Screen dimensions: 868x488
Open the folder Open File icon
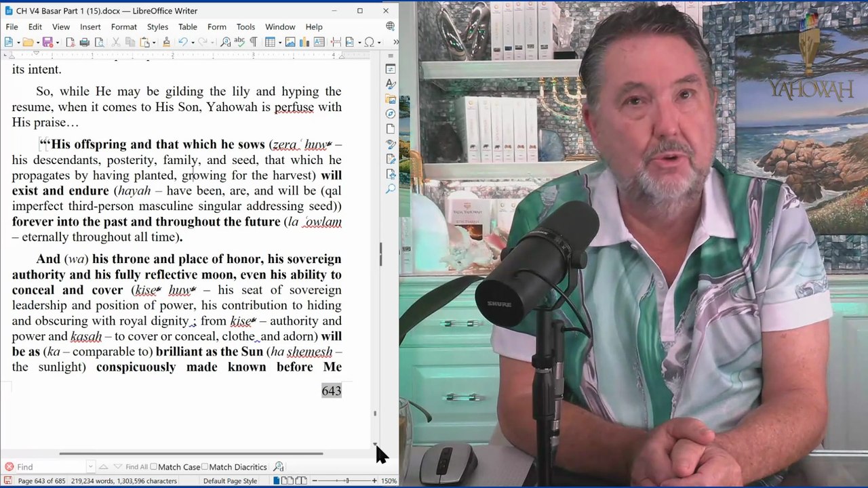pyautogui.click(x=28, y=42)
